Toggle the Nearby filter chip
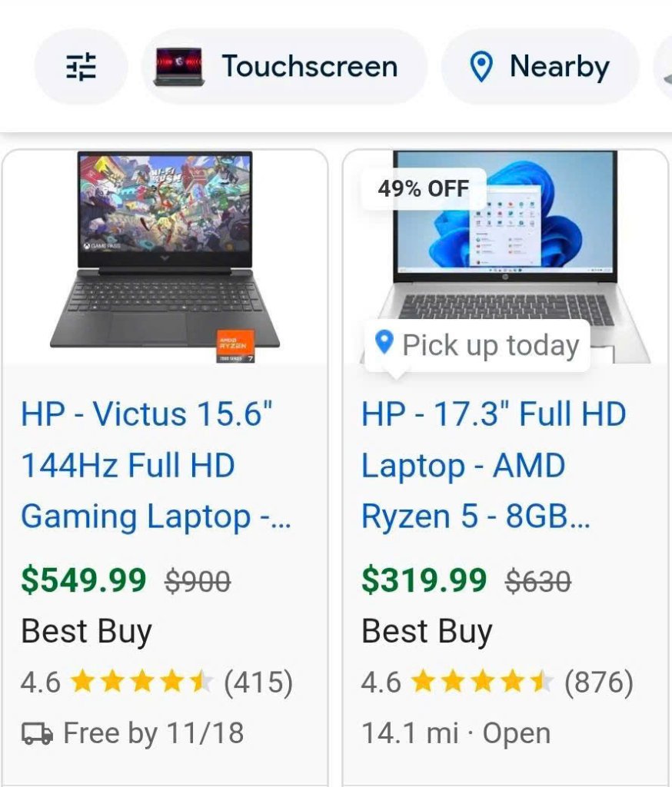The width and height of the screenshot is (672, 787). click(x=540, y=67)
